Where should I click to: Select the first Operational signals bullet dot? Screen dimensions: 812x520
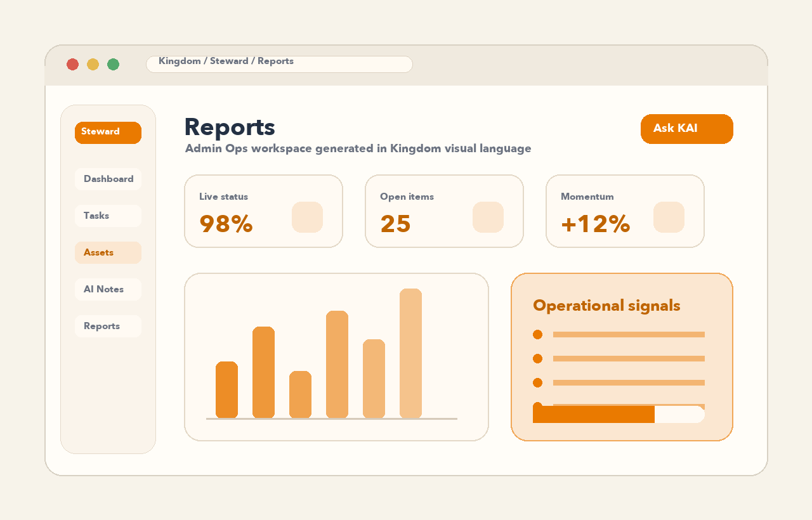tap(537, 334)
